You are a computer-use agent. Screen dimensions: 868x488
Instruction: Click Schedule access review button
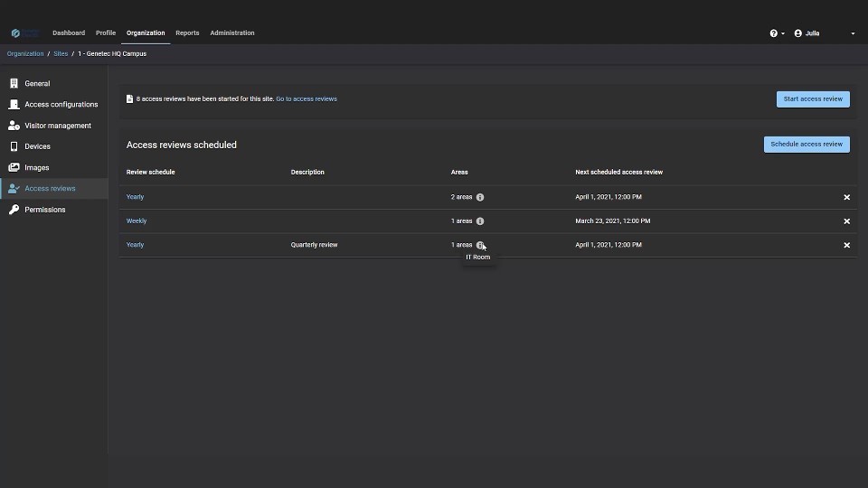[806, 145]
